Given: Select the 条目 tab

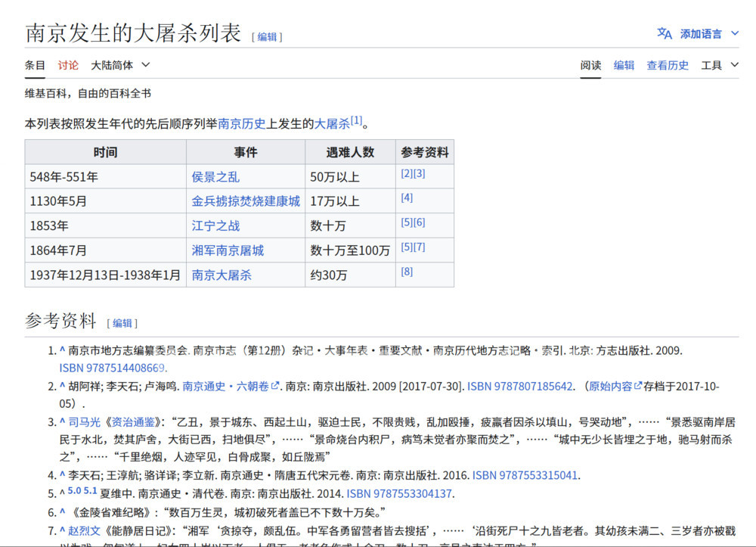Looking at the screenshot, I should [35, 65].
